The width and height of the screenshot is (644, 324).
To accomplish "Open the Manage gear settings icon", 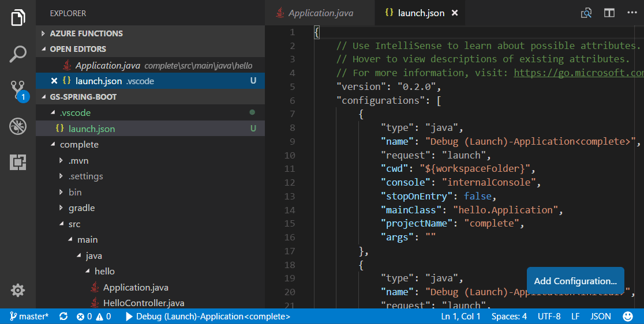I will point(18,290).
